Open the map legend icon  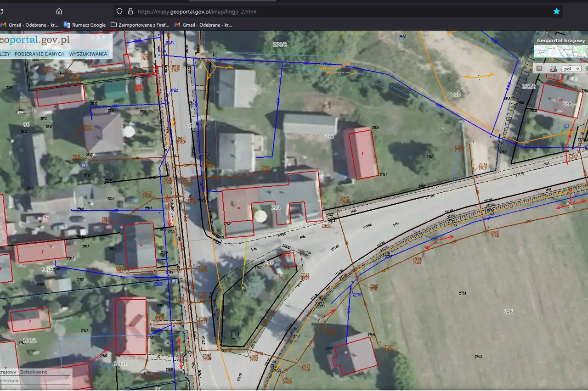tap(539, 68)
